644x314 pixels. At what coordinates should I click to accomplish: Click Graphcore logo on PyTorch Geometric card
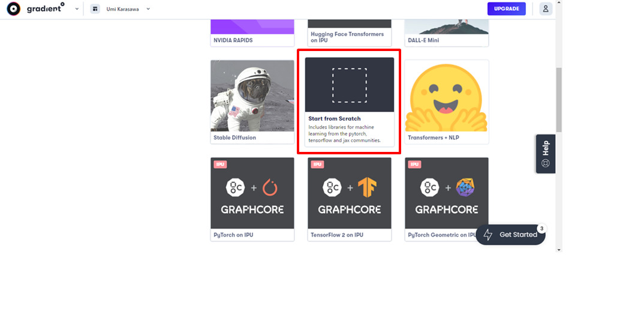[429, 188]
